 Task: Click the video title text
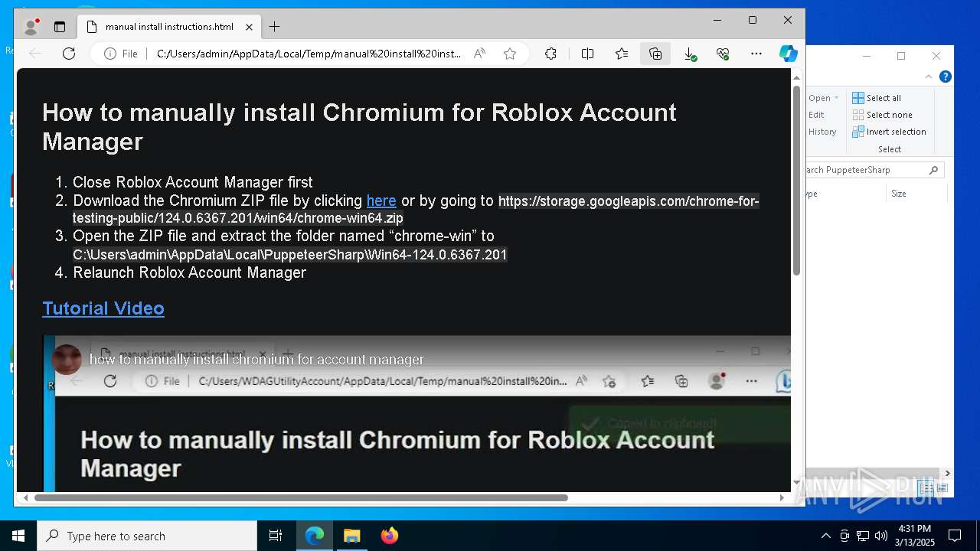256,359
